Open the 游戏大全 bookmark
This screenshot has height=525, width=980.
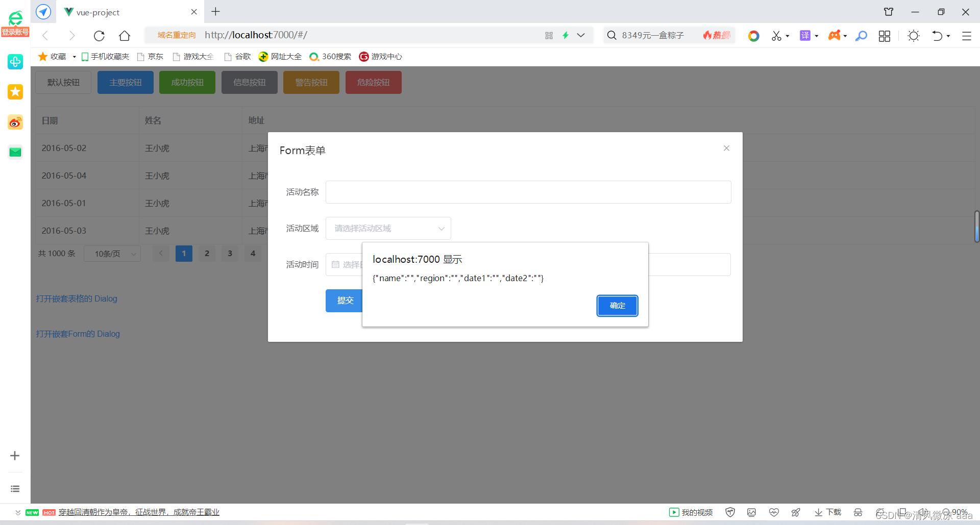click(x=193, y=56)
